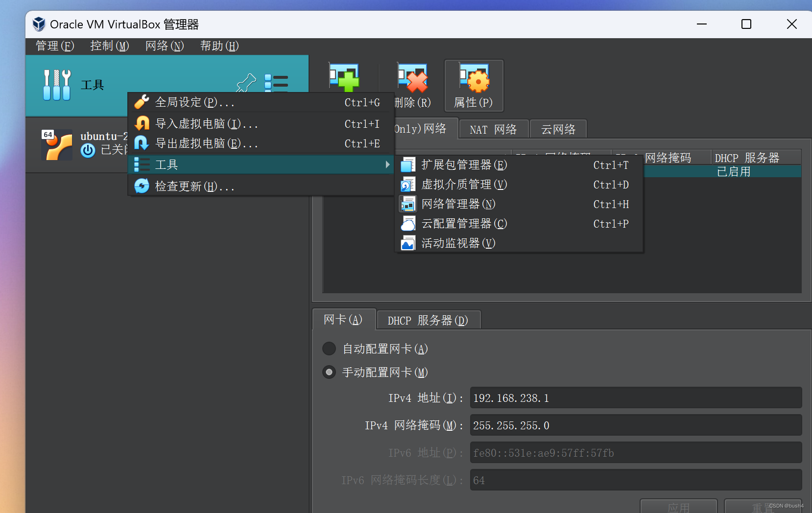Choose 导出虚拟电脑(E)... menu entry
Viewport: 812px width, 513px height.
(261, 143)
